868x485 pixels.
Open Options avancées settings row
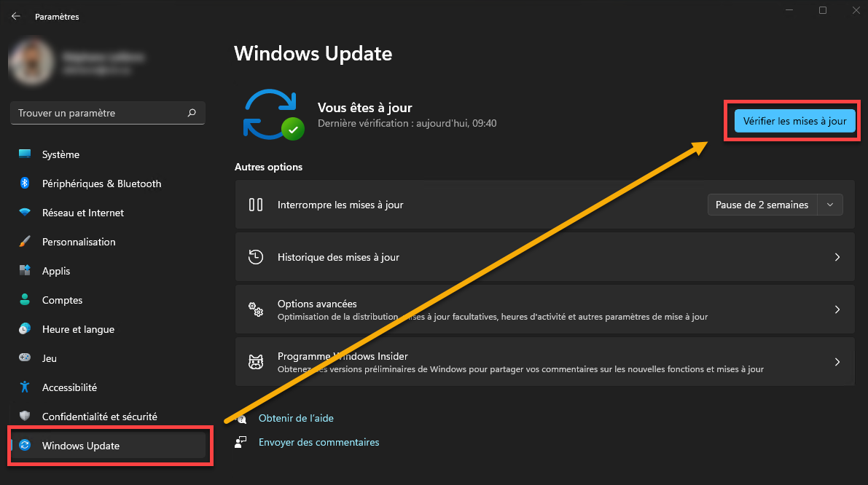click(544, 309)
